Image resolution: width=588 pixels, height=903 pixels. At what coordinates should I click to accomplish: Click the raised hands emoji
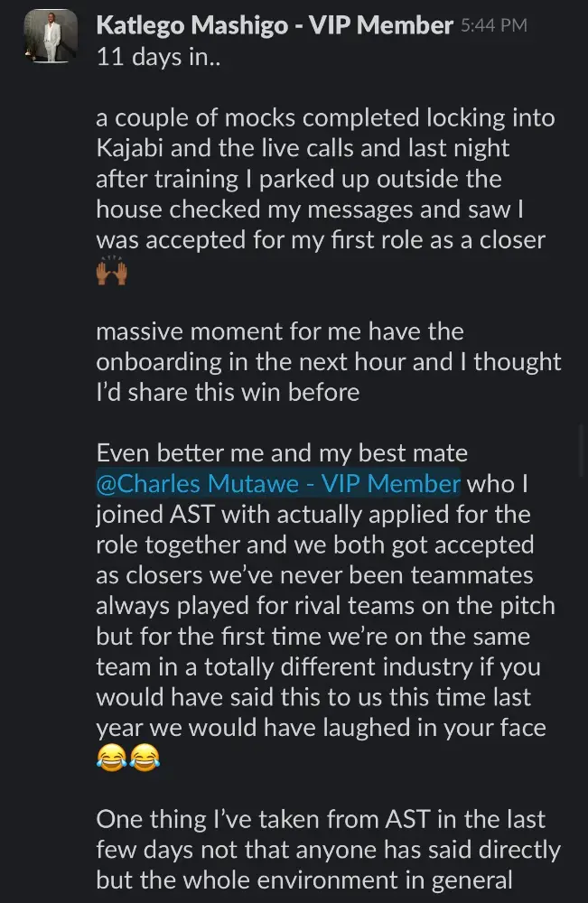[x=112, y=272]
